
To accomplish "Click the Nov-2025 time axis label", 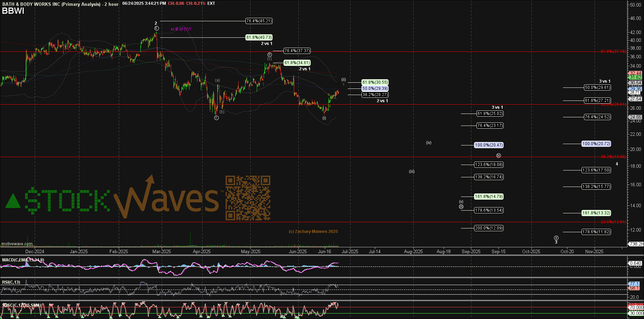I will 594,251.
